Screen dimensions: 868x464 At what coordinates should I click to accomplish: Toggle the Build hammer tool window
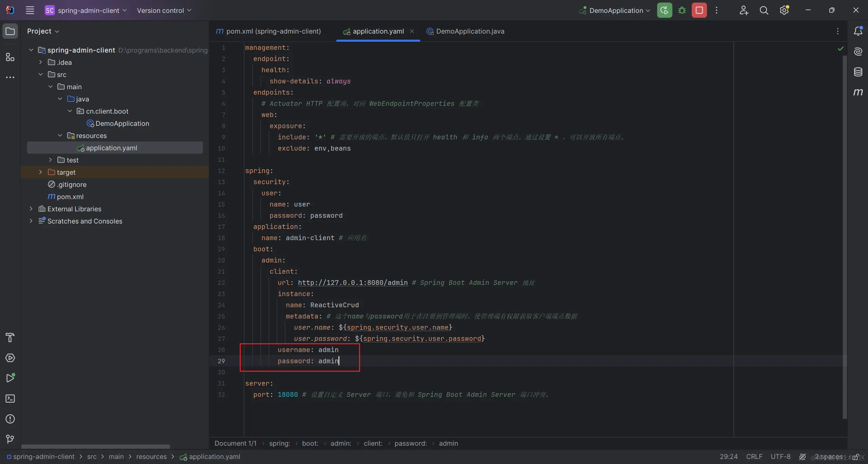pyautogui.click(x=10, y=337)
